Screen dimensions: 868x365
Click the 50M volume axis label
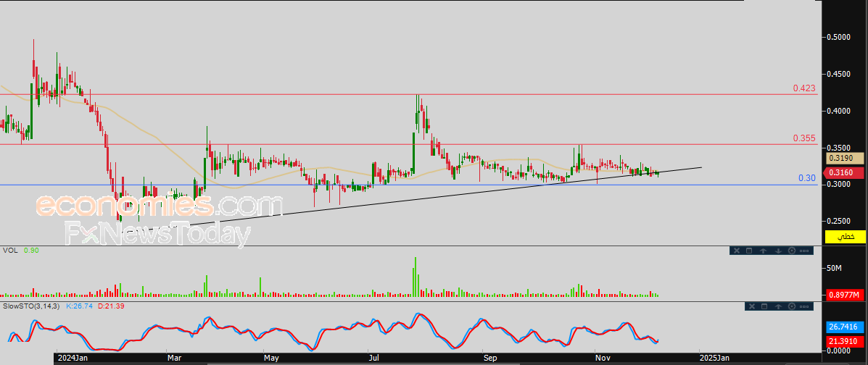click(x=835, y=269)
